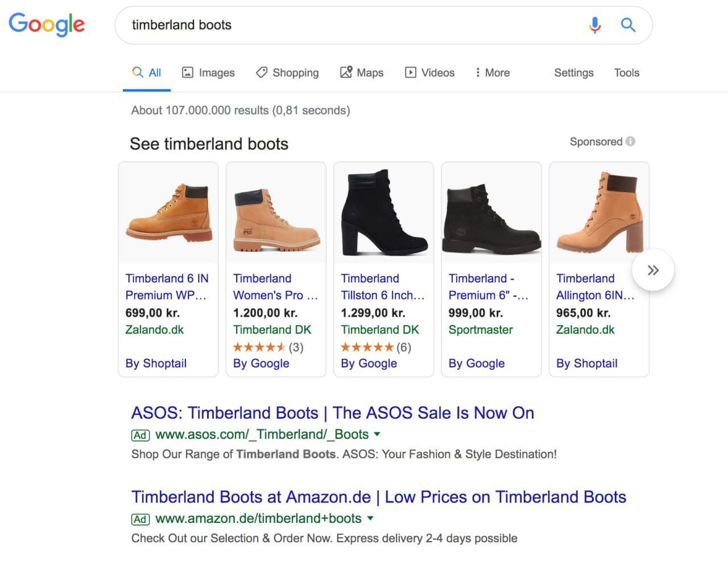This screenshot has height=570, width=728.
Task: Click the 699,00 kr. price
Action: click(x=152, y=313)
